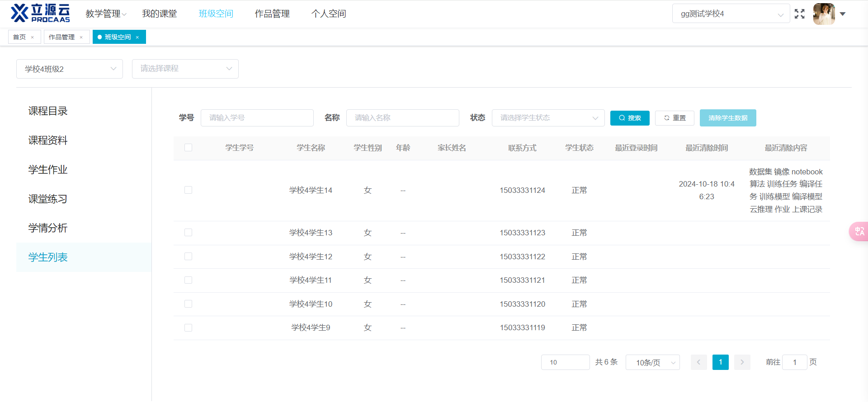Close the 首页 tab
Screen dimensions: 868x402
pyautogui.click(x=33, y=37)
